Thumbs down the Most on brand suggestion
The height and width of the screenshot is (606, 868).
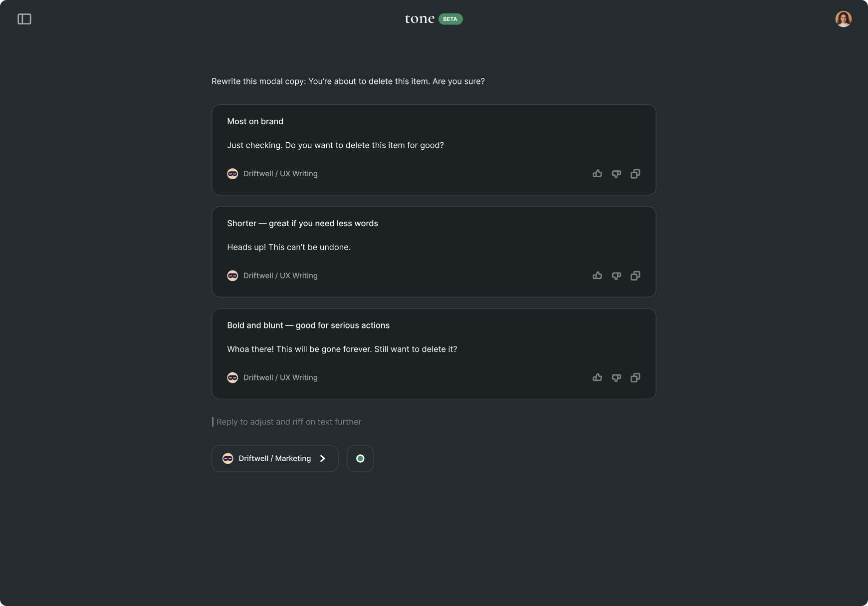[x=617, y=174]
